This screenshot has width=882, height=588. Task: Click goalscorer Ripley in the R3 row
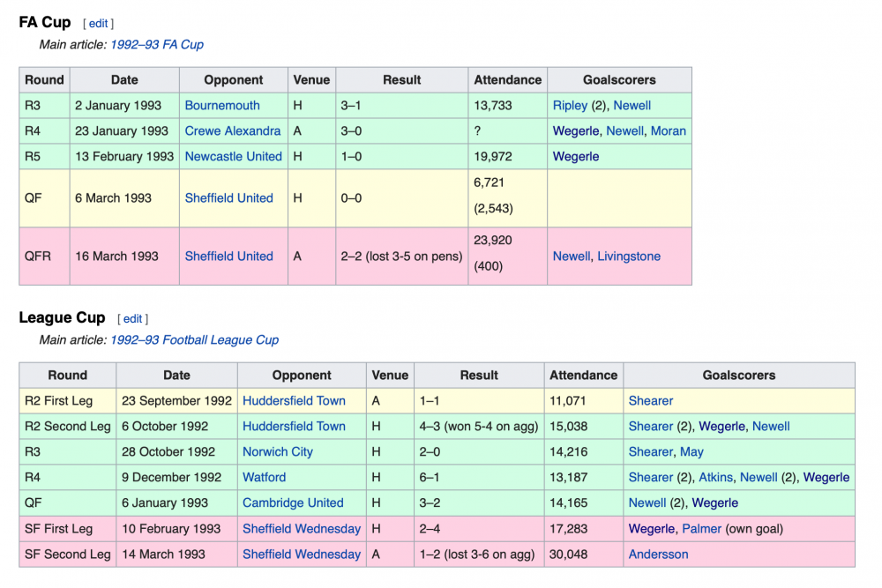(570, 105)
